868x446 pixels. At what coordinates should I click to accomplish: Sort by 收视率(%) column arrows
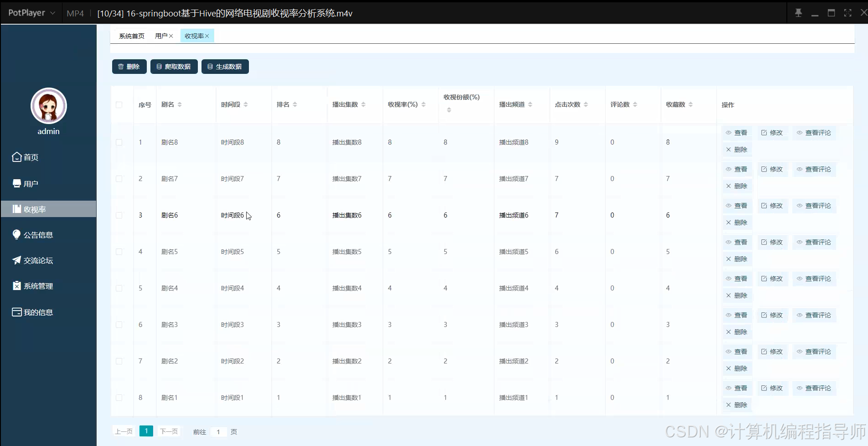coord(424,104)
